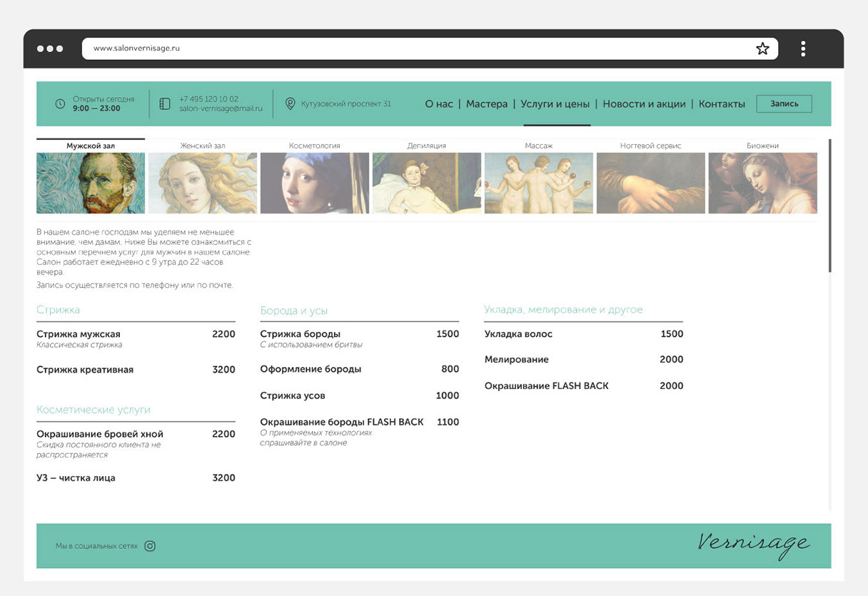Click 'Укладка, мелирование и другое' heading
The width and height of the screenshot is (868, 596).
pos(563,310)
